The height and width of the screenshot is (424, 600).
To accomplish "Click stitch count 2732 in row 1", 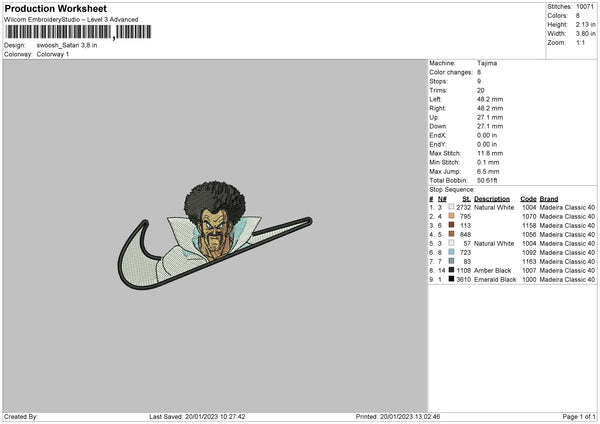I will [x=463, y=207].
